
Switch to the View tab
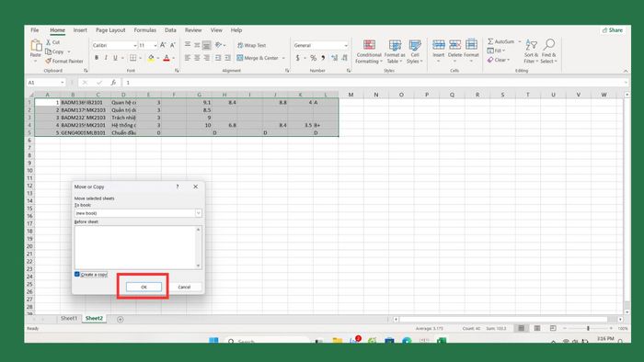pyautogui.click(x=216, y=30)
